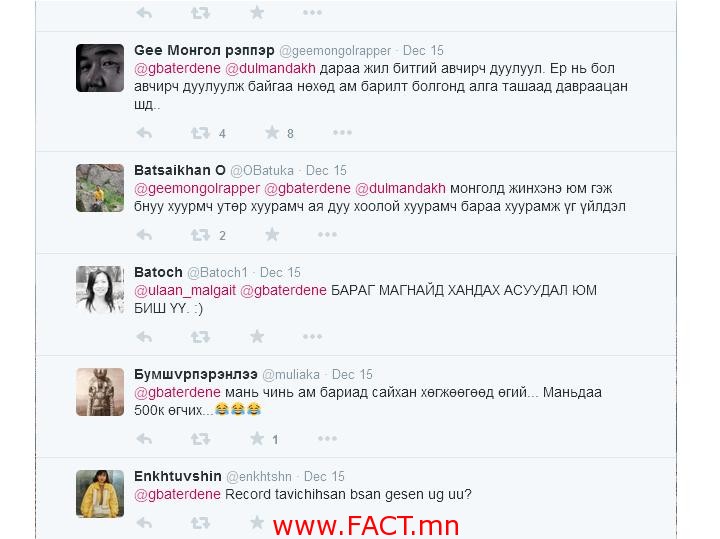The width and height of the screenshot is (720, 539).
Task: Retweet the @muliaka tweet
Action: click(200, 439)
